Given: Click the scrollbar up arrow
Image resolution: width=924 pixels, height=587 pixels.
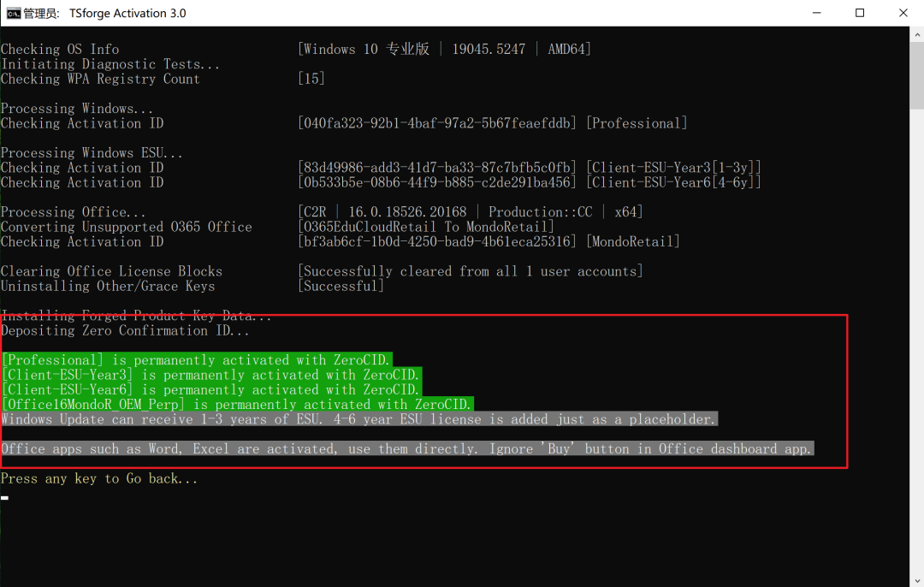Looking at the screenshot, I should pyautogui.click(x=917, y=34).
